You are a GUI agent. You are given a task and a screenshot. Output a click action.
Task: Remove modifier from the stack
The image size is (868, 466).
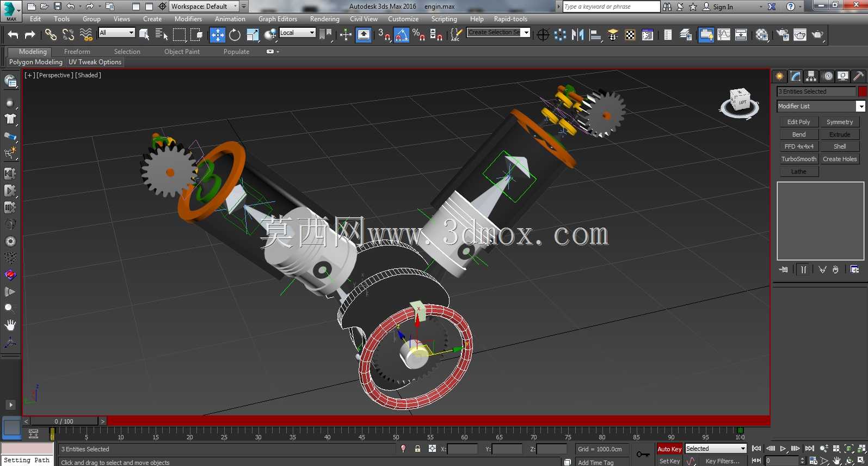pos(835,269)
